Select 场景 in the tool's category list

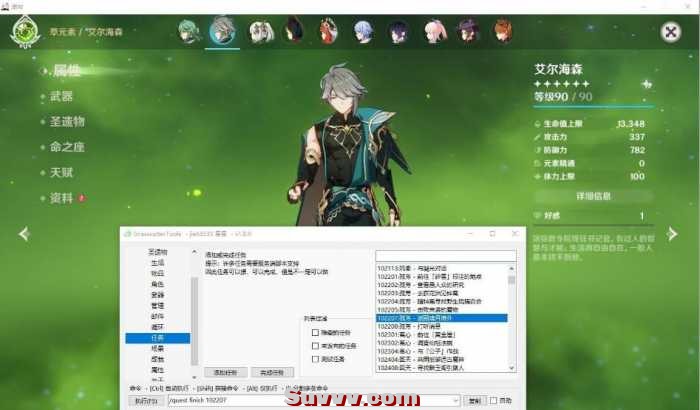pyautogui.click(x=158, y=348)
